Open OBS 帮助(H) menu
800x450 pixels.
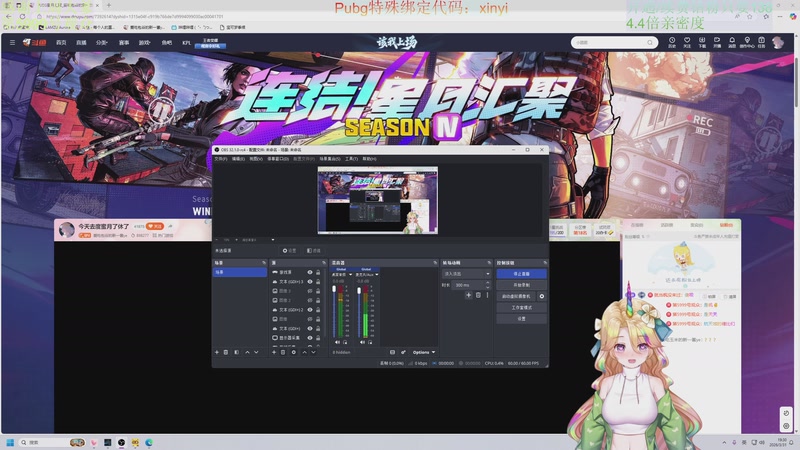pos(369,159)
